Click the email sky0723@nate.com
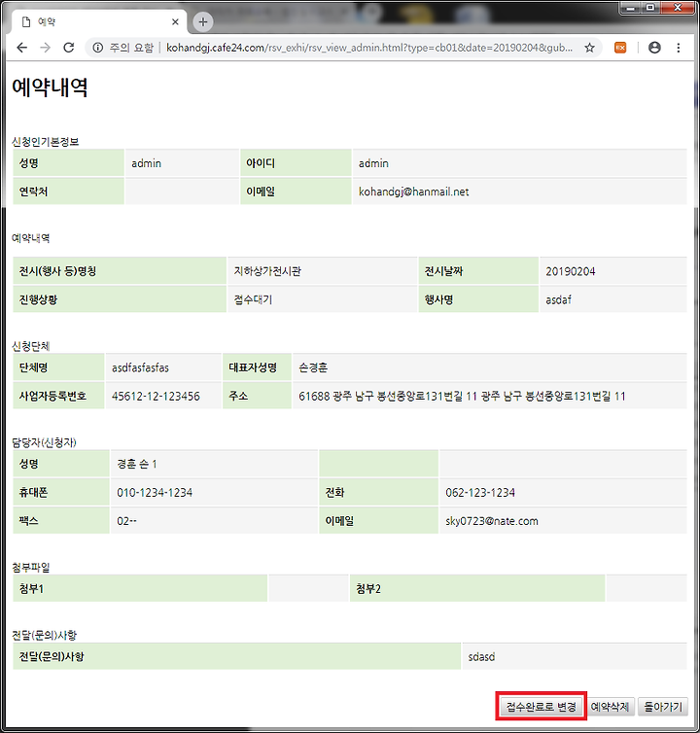700x733 pixels. coord(492,521)
